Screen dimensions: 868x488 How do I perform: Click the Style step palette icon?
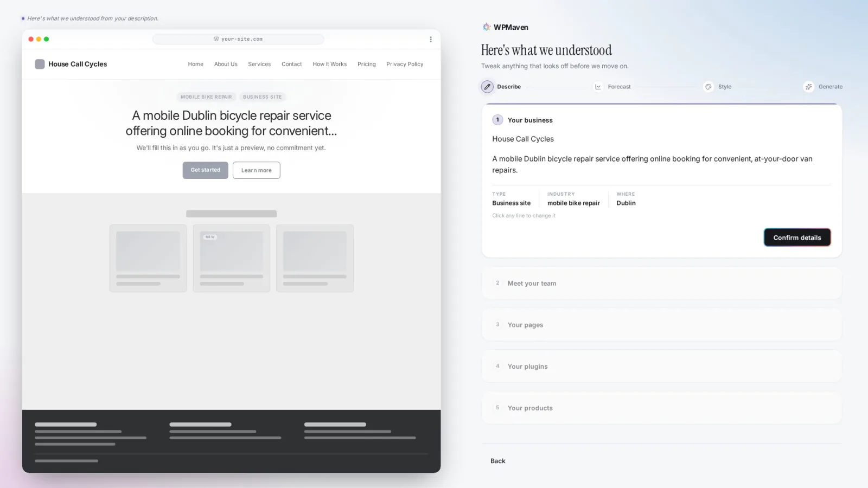tap(709, 87)
